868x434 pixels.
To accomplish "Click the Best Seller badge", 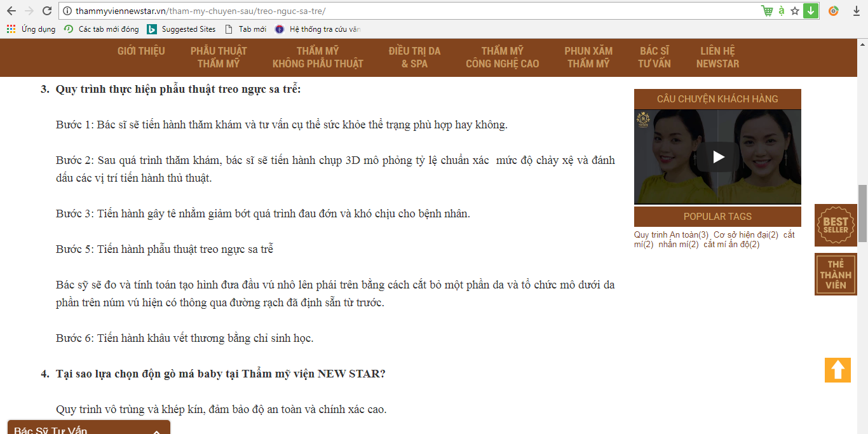I will pyautogui.click(x=836, y=225).
